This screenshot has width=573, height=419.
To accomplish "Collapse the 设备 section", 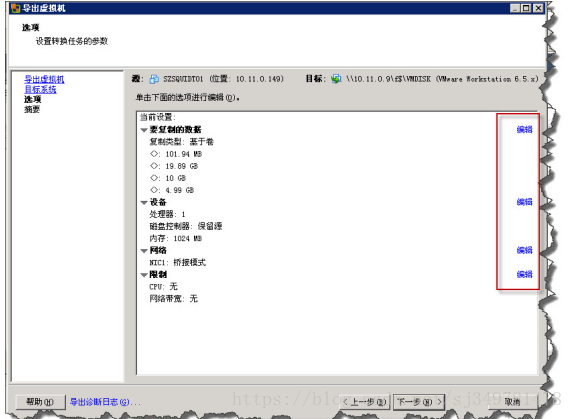I will point(144,202).
